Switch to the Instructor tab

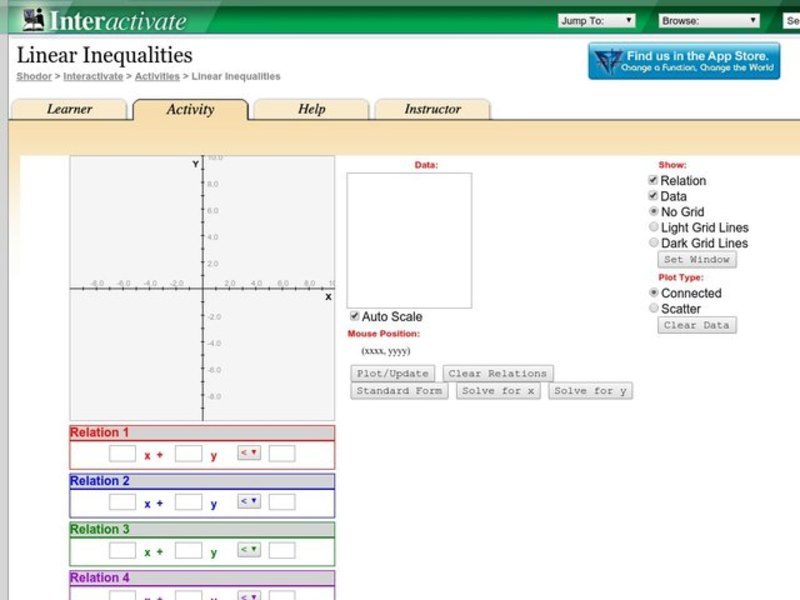click(431, 109)
